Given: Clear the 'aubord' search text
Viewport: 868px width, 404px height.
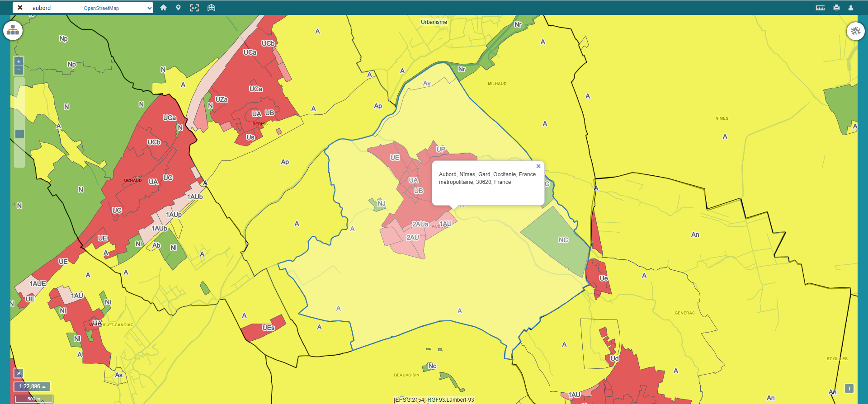Looking at the screenshot, I should pyautogui.click(x=20, y=8).
